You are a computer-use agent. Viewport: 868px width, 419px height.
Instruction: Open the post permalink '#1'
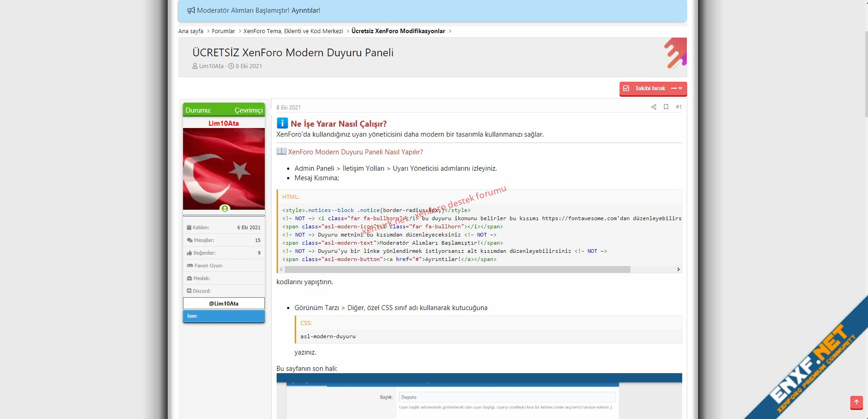(679, 107)
